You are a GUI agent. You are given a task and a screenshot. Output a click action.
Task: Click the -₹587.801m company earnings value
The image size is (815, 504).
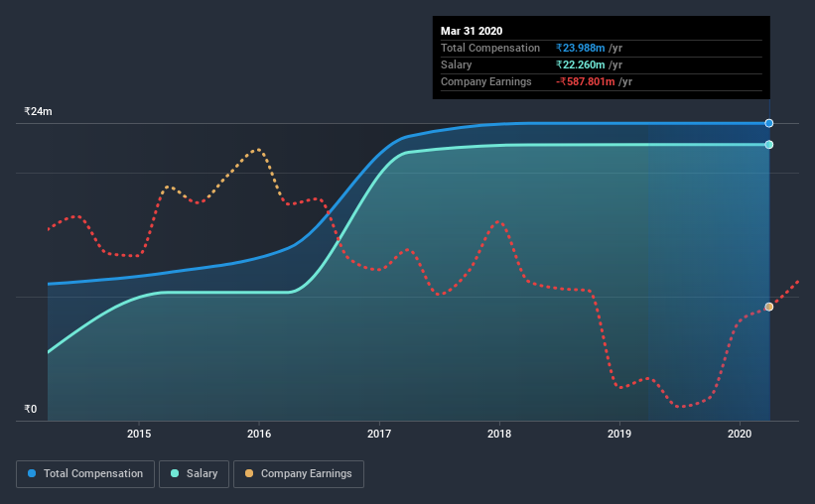586,81
